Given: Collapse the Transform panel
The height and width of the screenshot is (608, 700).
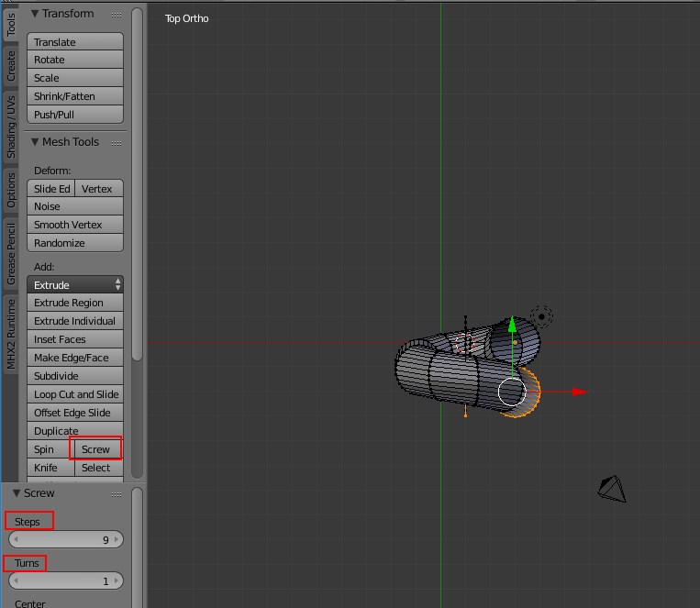Looking at the screenshot, I should (35, 14).
